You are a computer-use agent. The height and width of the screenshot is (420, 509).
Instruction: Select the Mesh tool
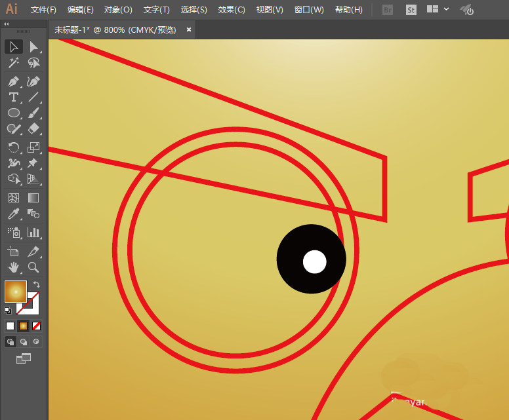pos(14,198)
